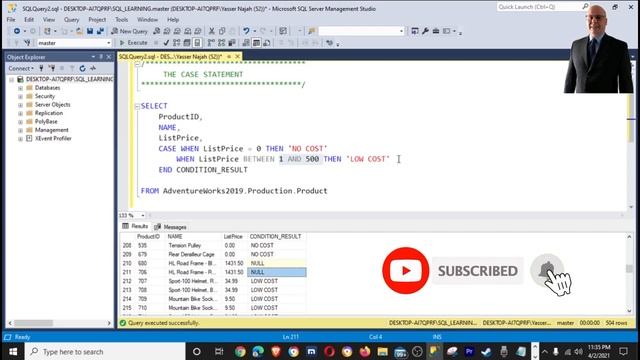
Task: Toggle Results to File option
Action: (267, 42)
